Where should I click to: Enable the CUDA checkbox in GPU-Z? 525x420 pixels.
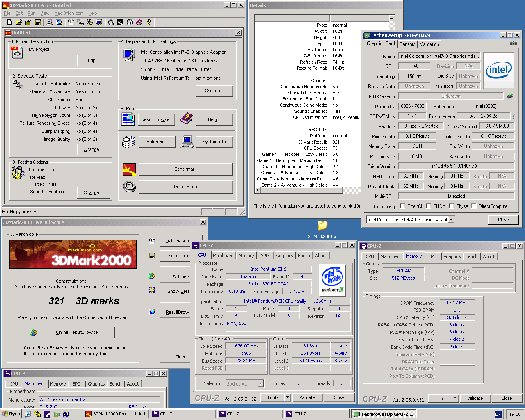click(x=428, y=206)
